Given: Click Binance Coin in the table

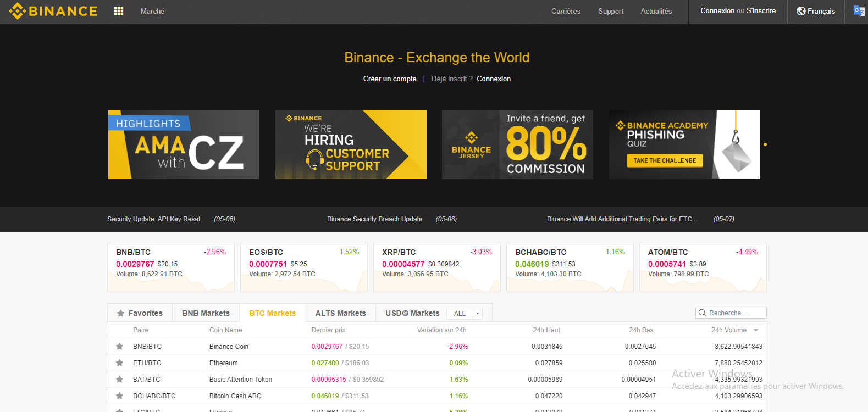Looking at the screenshot, I should click(229, 347).
